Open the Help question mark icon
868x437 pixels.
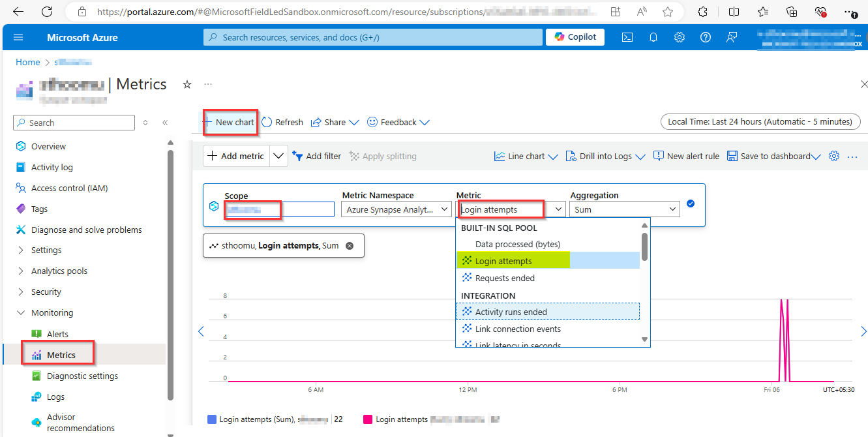coord(705,37)
